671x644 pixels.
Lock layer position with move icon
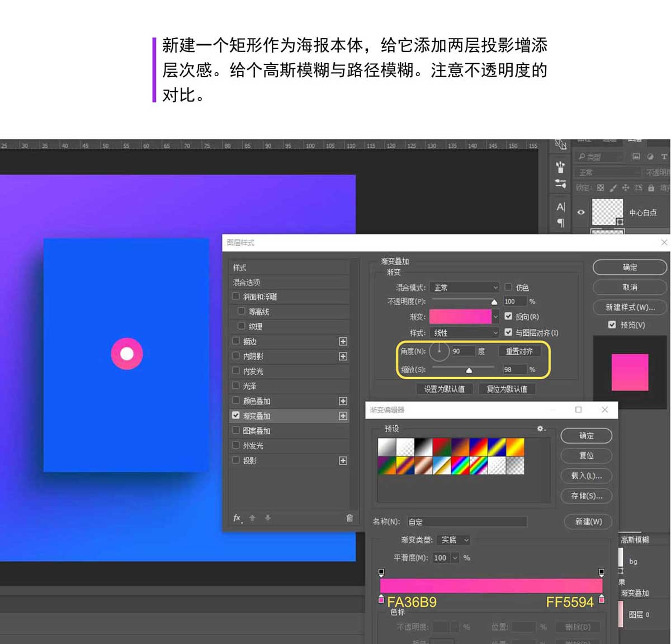[626, 187]
